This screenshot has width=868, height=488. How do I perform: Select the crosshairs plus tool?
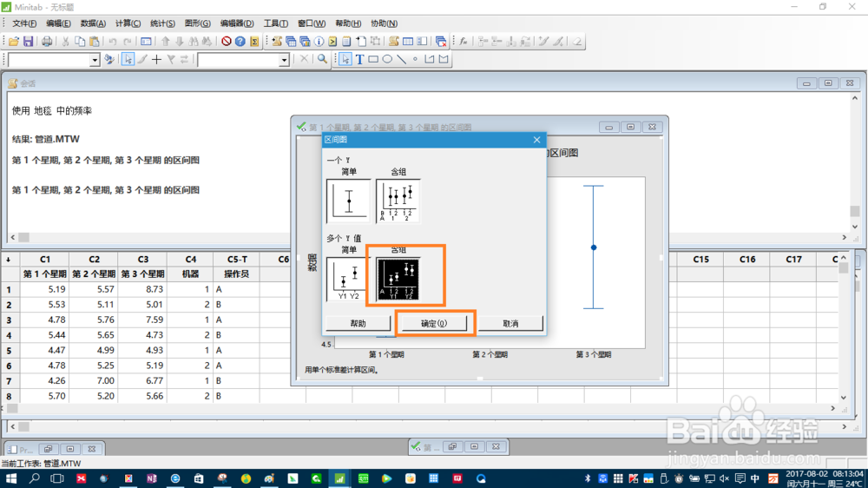click(156, 59)
